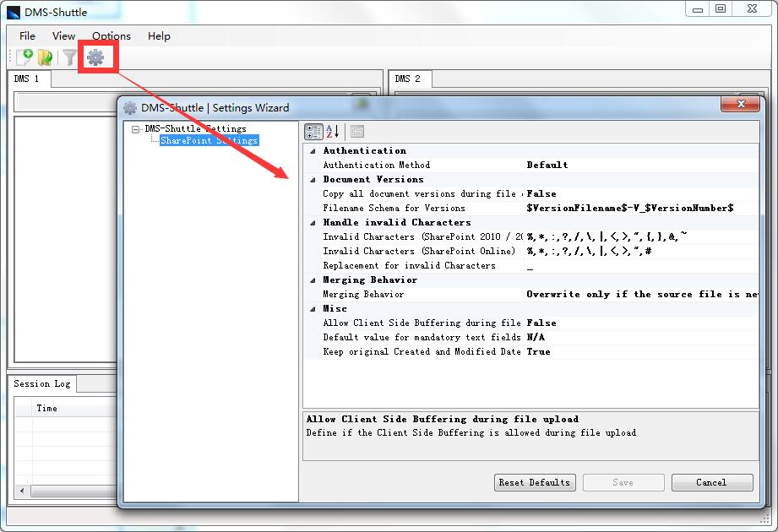Click Allow Client Side Buffering value False
Image resolution: width=778 pixels, height=532 pixels.
tap(541, 323)
